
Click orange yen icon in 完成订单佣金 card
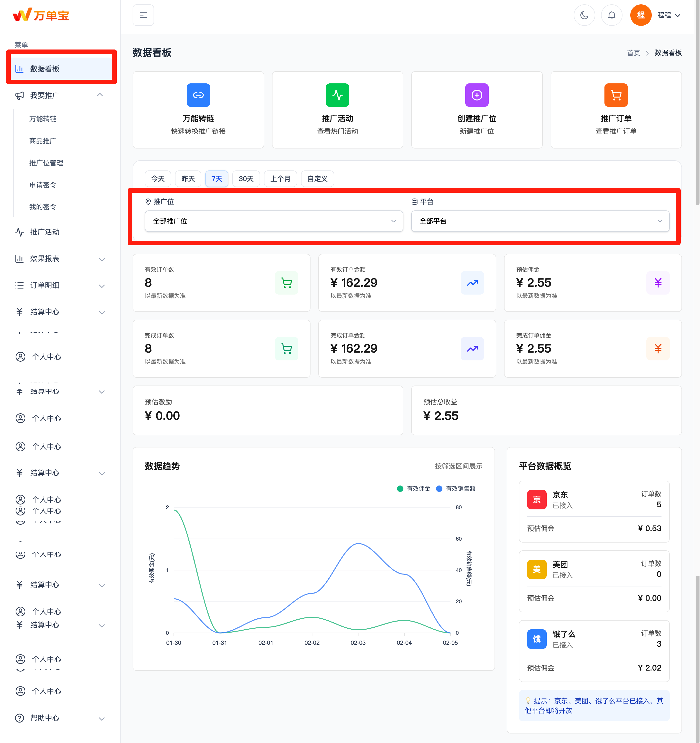pos(658,349)
